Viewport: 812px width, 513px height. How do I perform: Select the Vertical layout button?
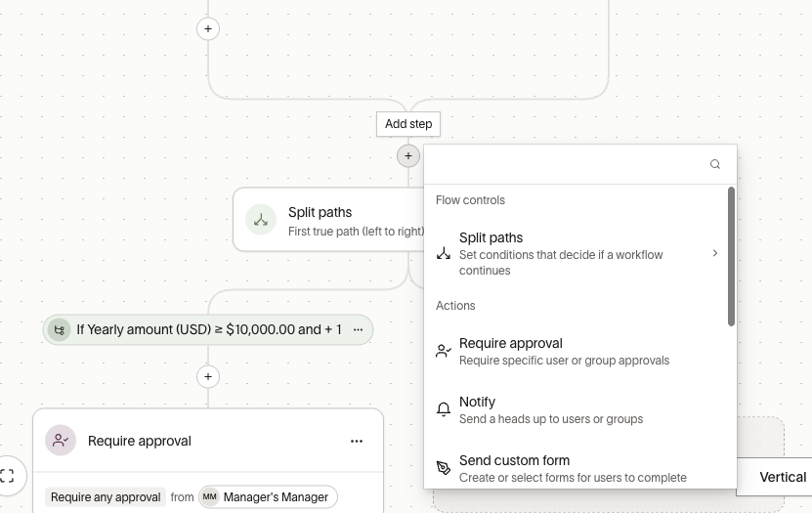point(775,477)
